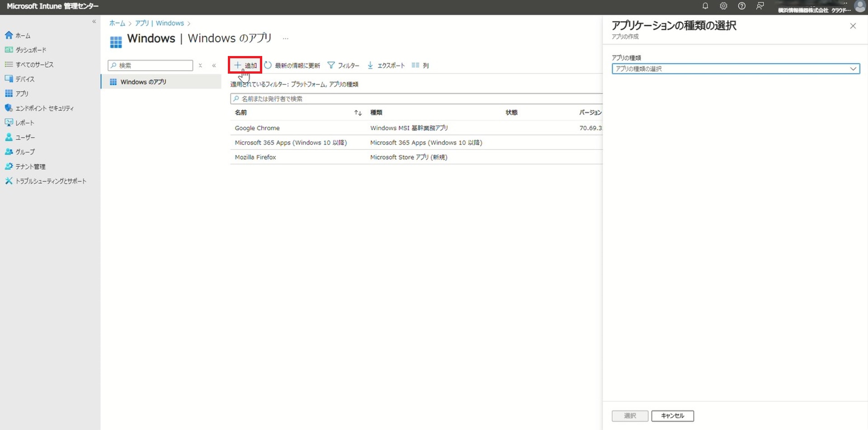Click Microsoft Store アプリ (新規) type cell
The height and width of the screenshot is (430, 868).
(x=409, y=157)
